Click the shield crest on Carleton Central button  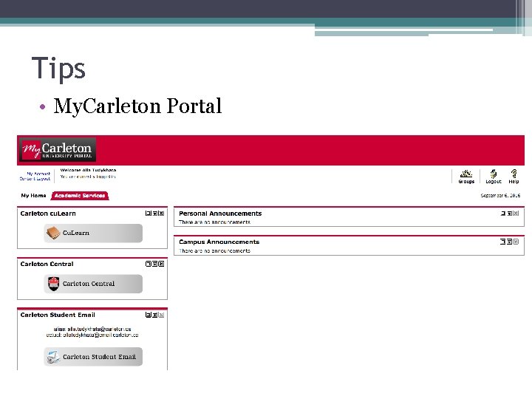pyautogui.click(x=54, y=284)
